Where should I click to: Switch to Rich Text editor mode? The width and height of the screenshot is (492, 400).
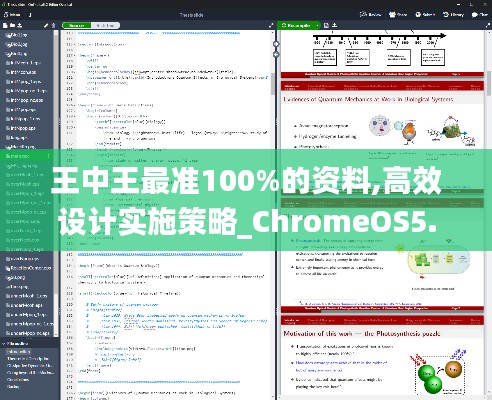(x=105, y=25)
